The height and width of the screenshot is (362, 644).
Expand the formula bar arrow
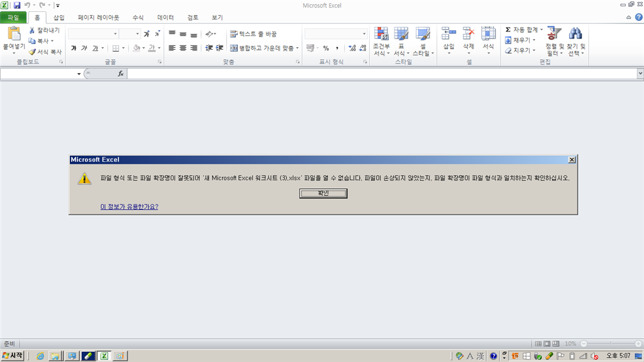(x=640, y=74)
